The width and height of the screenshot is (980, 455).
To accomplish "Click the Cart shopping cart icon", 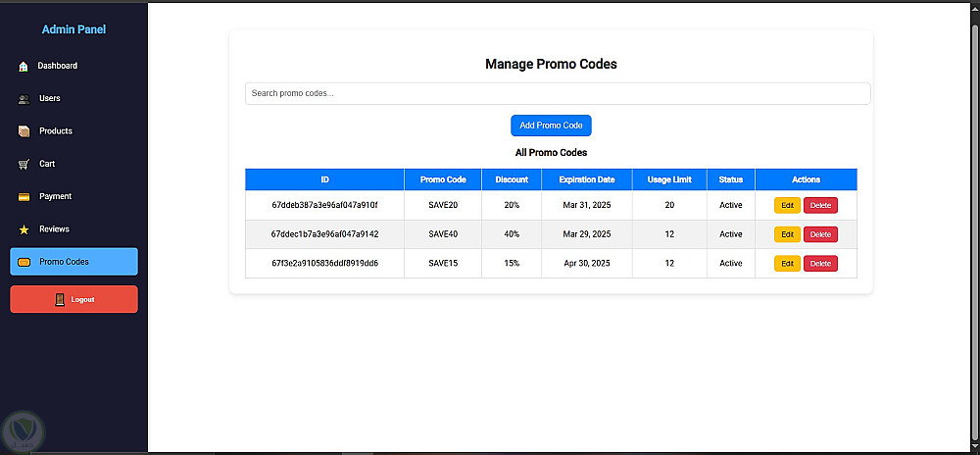I will (x=24, y=164).
